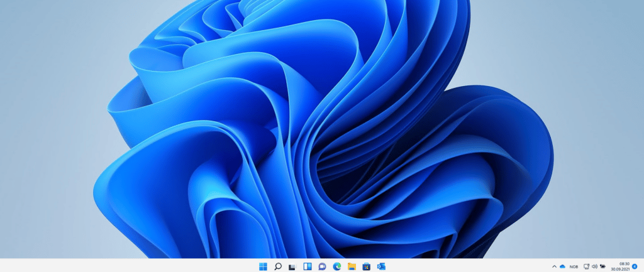644x272 pixels.
Task: Open battery status tray icon
Action: tap(602, 266)
